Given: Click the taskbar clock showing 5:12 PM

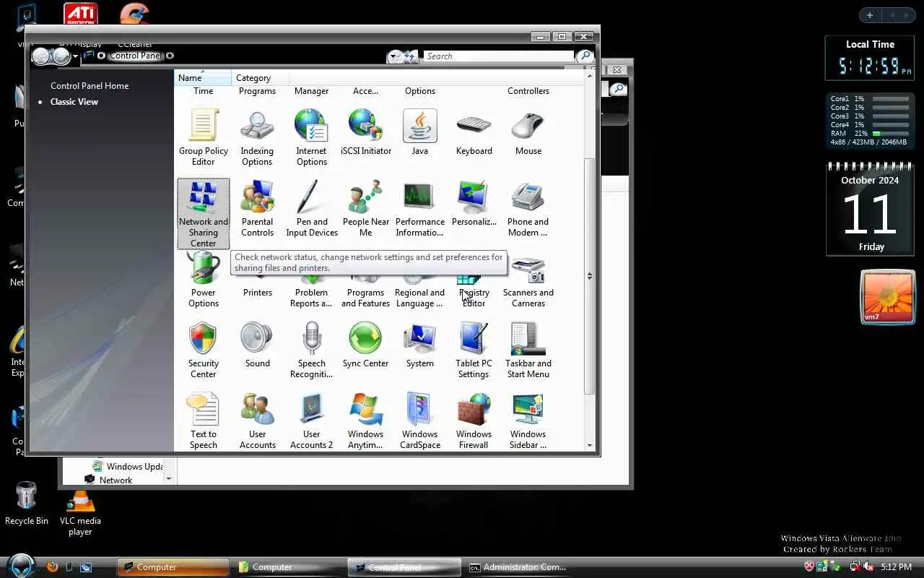Looking at the screenshot, I should 896,567.
